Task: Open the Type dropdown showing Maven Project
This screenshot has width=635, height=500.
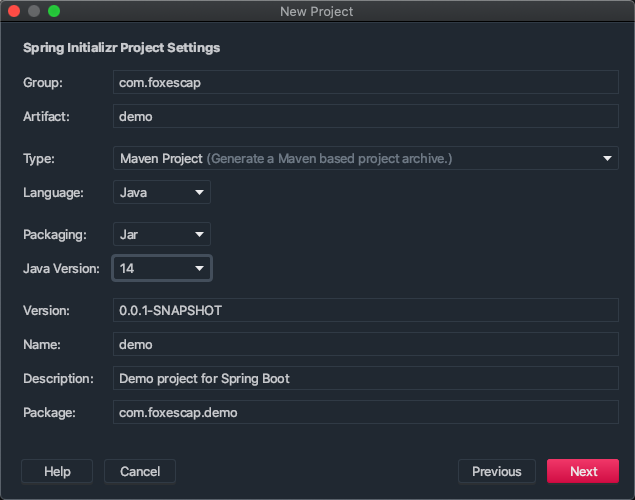Action: tap(365, 158)
